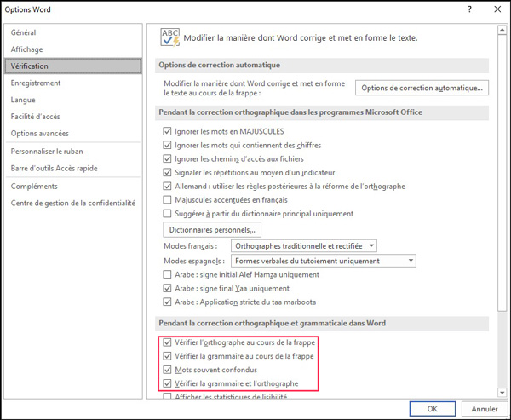Close the Options Word dialog
This screenshot has width=511, height=420.
tap(497, 9)
